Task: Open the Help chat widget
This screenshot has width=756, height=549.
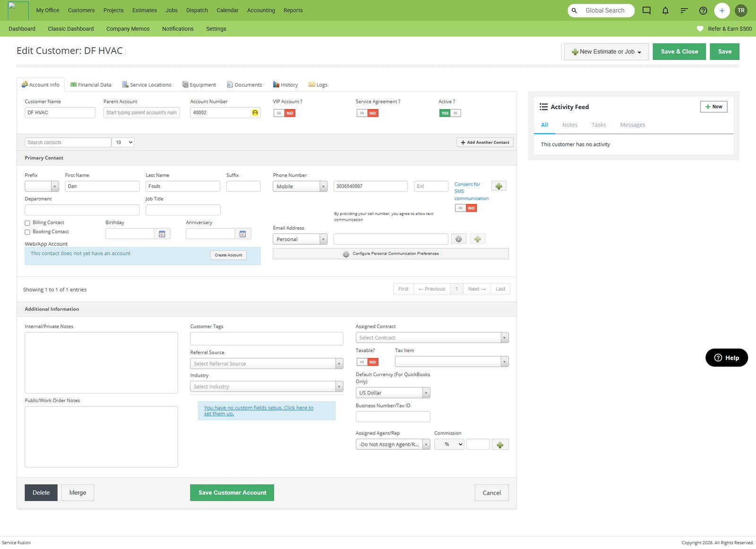Action: (727, 358)
